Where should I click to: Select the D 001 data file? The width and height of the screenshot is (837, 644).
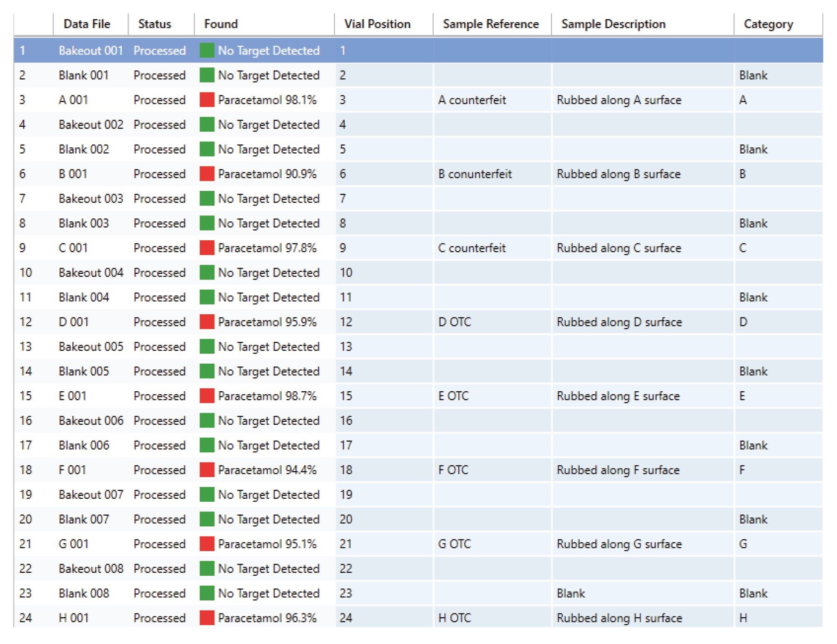pyautogui.click(x=74, y=322)
